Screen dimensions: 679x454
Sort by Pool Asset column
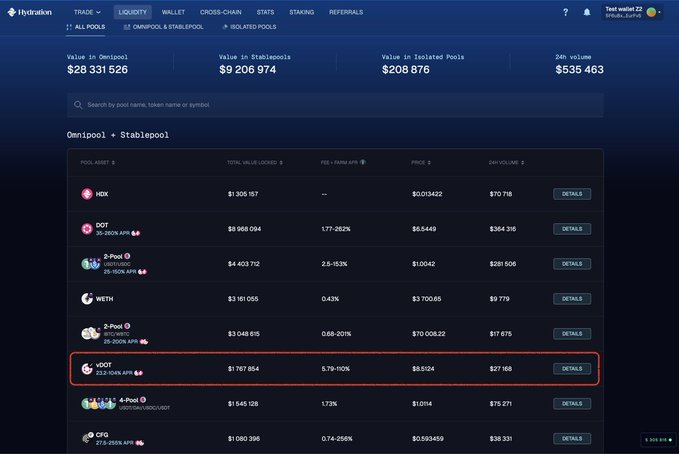pos(97,162)
